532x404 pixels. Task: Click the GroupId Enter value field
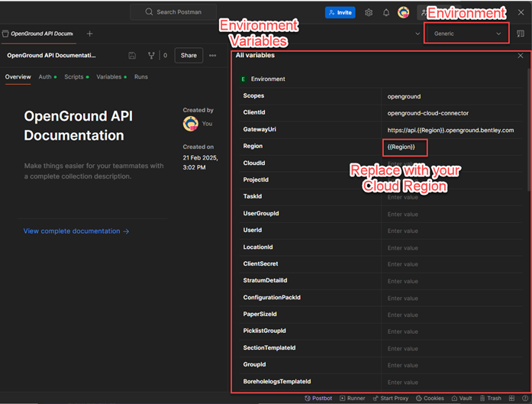tap(452, 365)
